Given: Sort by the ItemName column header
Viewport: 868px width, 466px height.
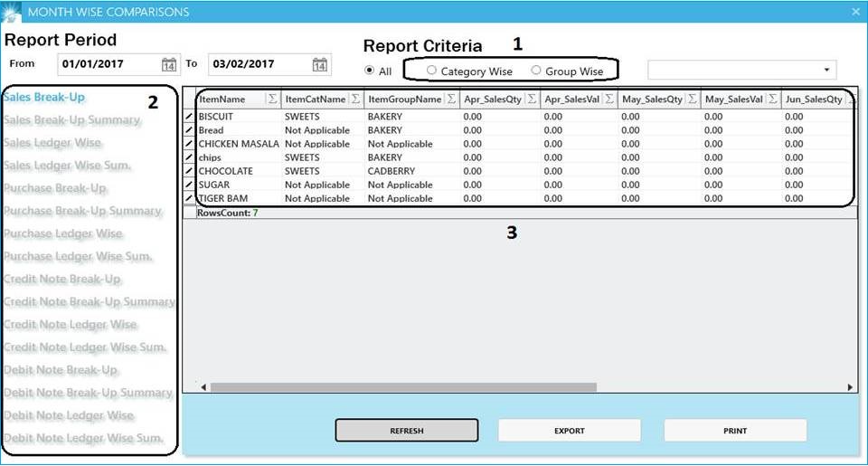Looking at the screenshot, I should pos(222,100).
